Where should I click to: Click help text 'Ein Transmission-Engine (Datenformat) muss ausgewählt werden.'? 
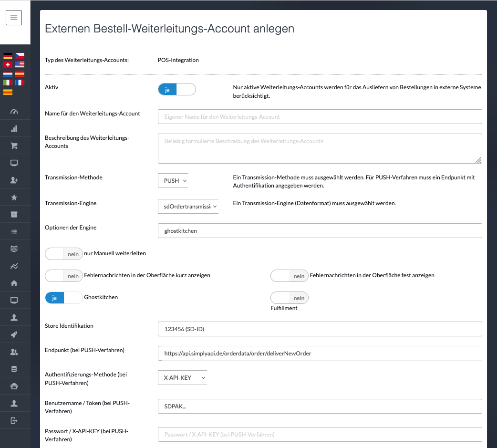coord(314,203)
